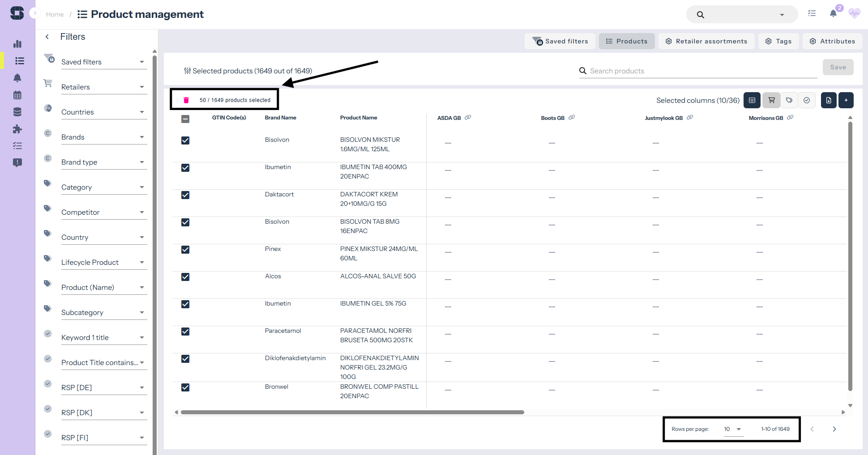Open notifications bell in top bar
868x455 pixels.
point(833,14)
